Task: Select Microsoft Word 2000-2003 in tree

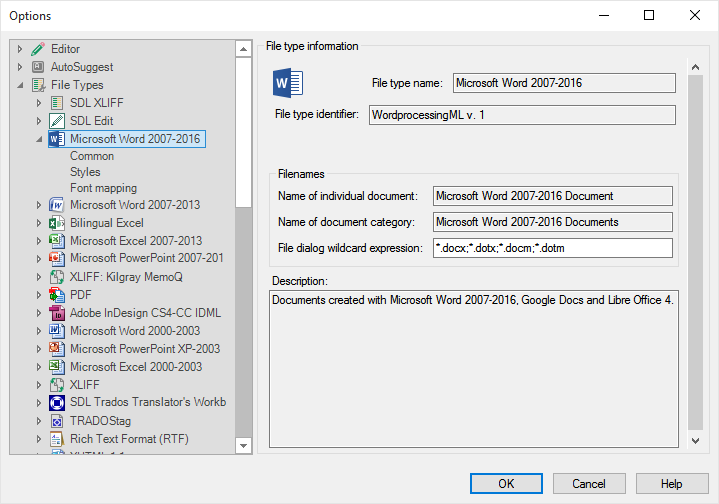Action: click(135, 331)
